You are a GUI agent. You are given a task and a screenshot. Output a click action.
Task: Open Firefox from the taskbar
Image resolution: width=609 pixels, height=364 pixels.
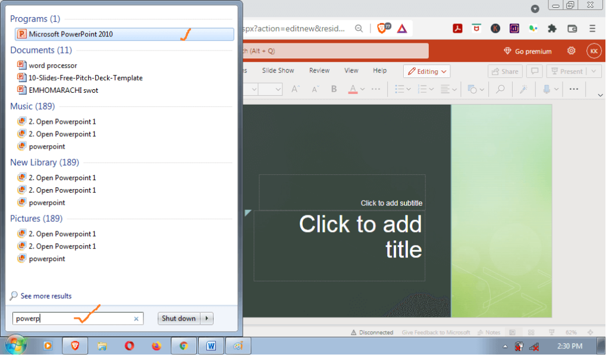coord(156,346)
